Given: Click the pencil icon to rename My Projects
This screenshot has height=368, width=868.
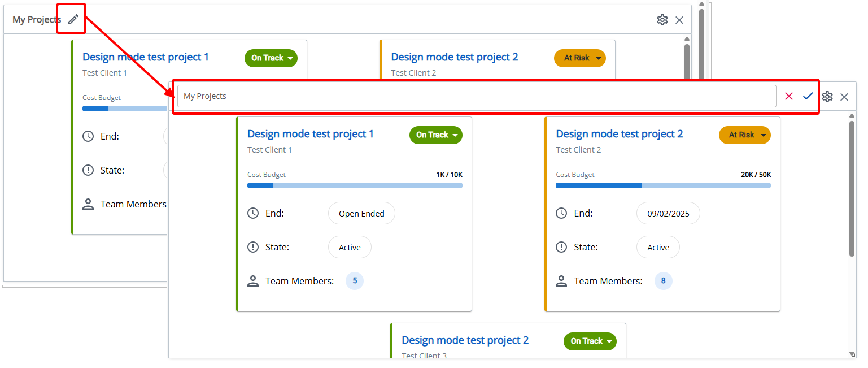Looking at the screenshot, I should 72,18.
